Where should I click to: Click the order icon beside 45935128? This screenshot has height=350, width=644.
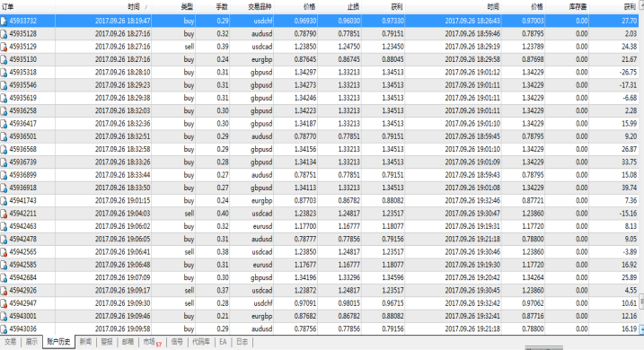[4, 33]
